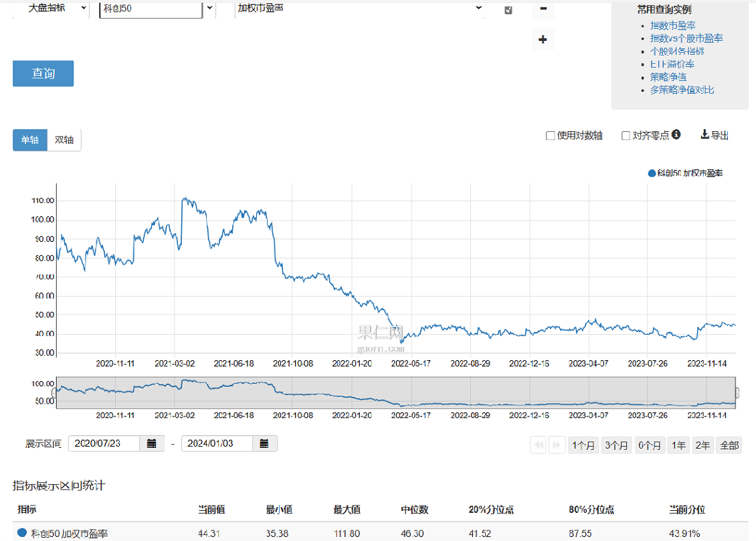Click the blue 科创50 legend dot above chart
This screenshot has height=541, width=756.
point(652,173)
